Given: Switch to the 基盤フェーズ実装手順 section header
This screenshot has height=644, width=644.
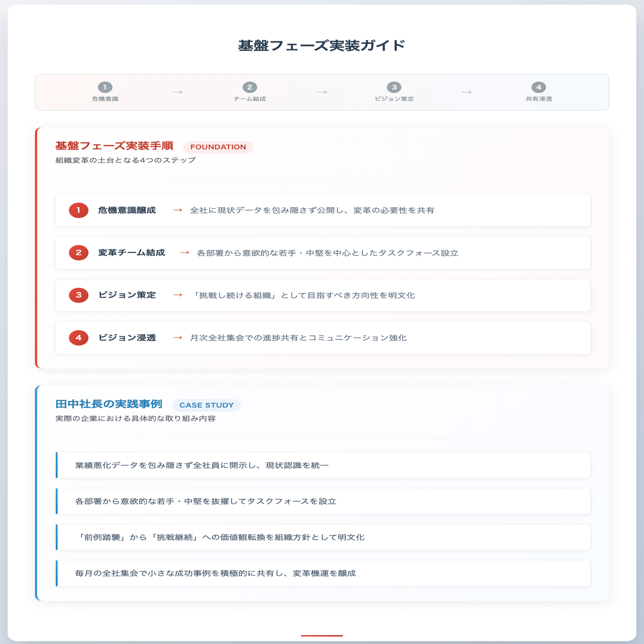Looking at the screenshot, I should pos(114,146).
